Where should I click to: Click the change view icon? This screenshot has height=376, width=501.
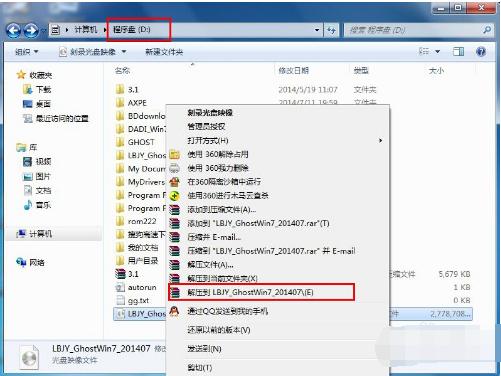tap(424, 51)
